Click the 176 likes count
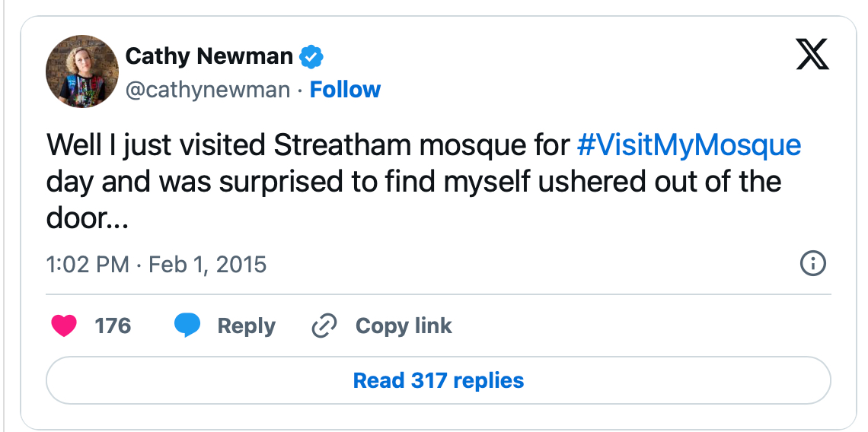 113,326
